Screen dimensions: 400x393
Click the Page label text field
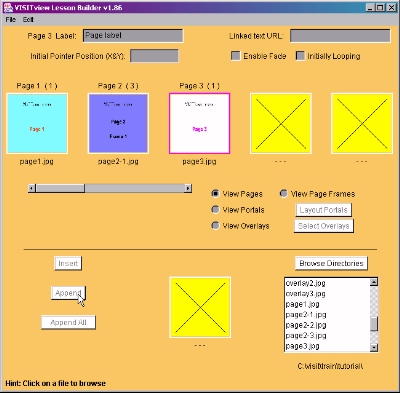(x=133, y=36)
